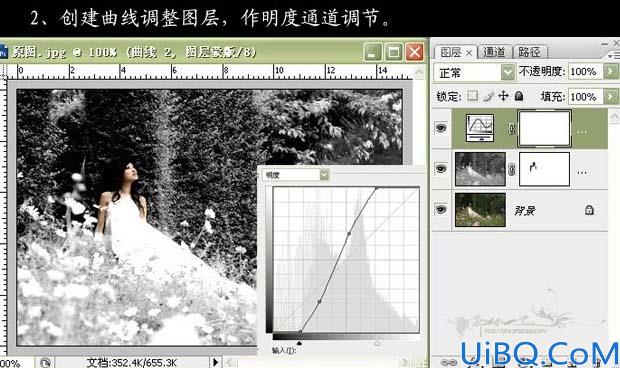Switch to the 路径 tab
This screenshot has height=368, width=620.
(529, 52)
